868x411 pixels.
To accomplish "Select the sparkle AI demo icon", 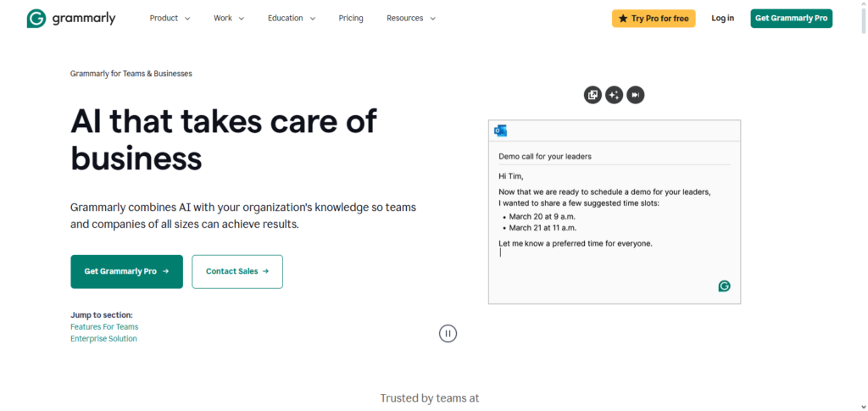I will [614, 95].
